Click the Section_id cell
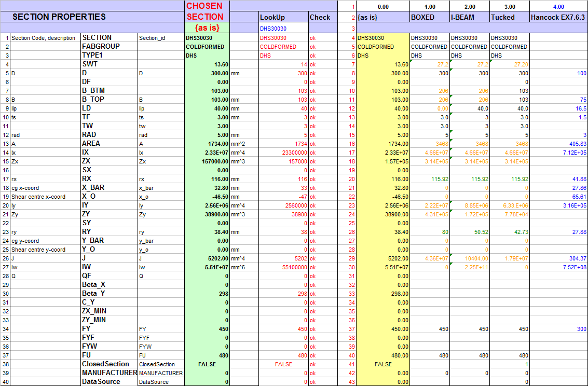The width and height of the screenshot is (588, 386). coord(161,38)
